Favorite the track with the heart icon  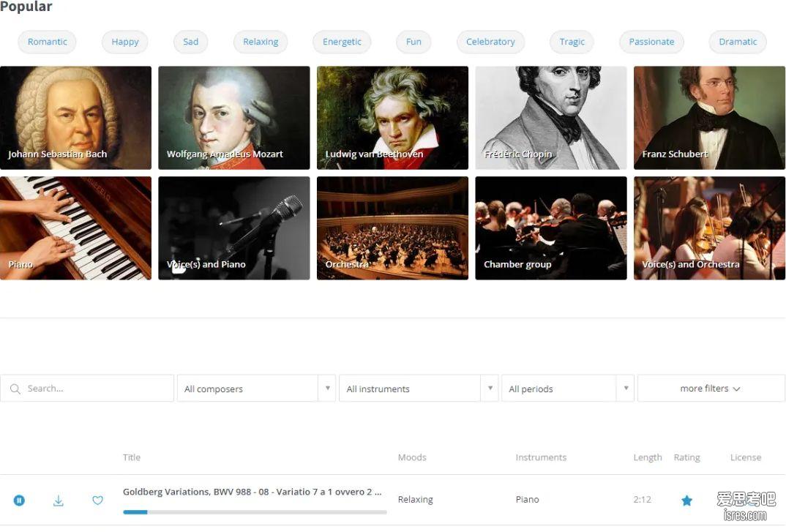(98, 500)
